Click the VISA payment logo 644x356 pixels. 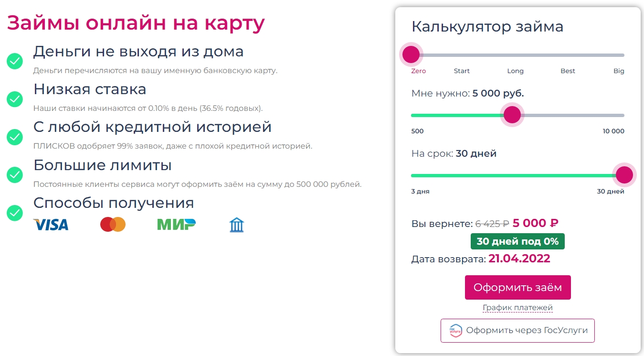coord(51,225)
